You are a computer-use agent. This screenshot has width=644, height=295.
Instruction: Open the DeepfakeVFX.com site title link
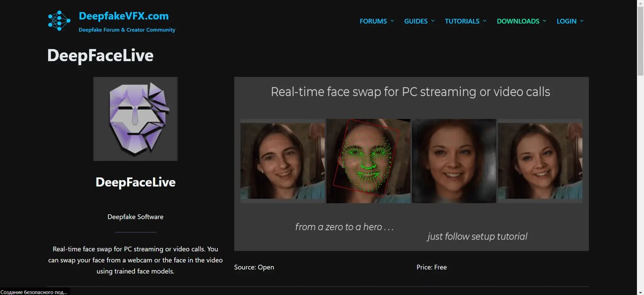[x=123, y=16]
